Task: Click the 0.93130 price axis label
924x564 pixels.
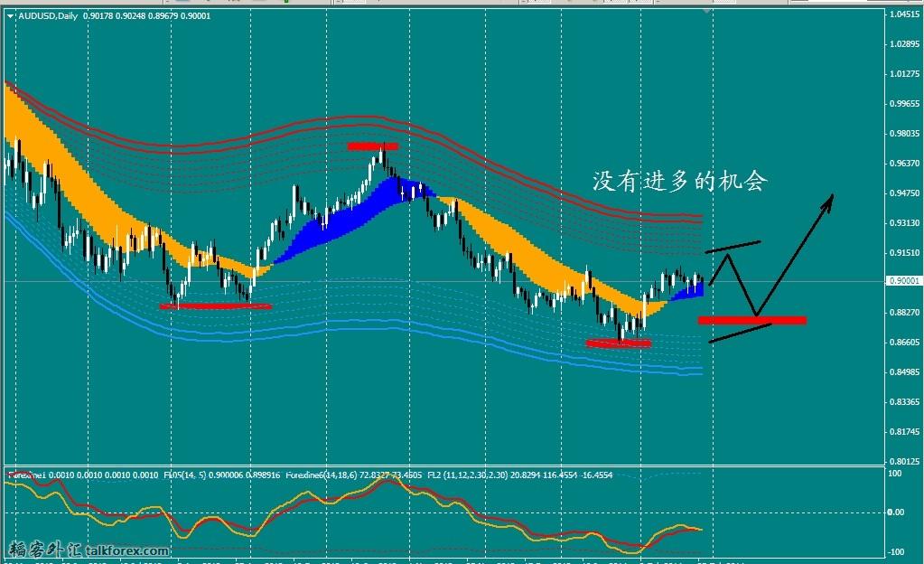Action: (x=904, y=222)
